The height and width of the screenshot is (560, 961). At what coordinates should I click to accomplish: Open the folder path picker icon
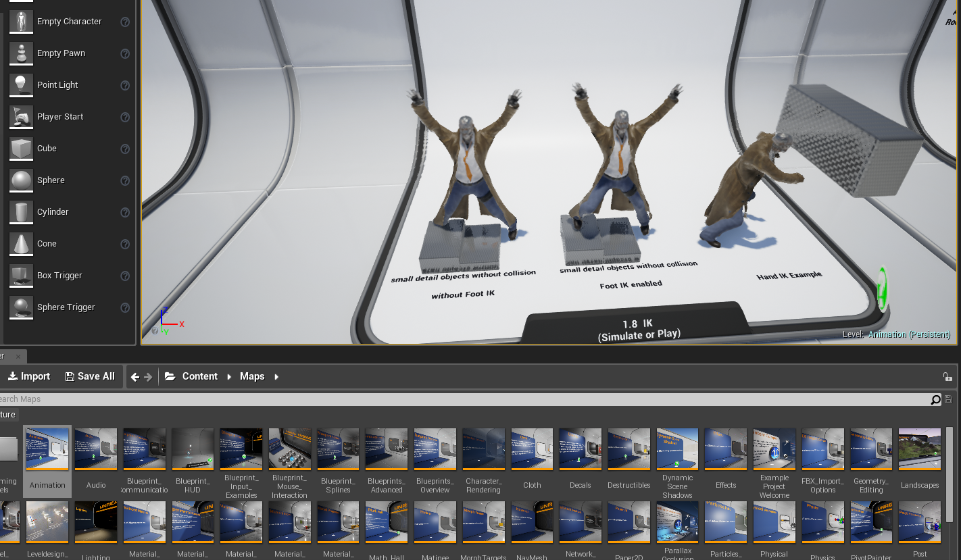pyautogui.click(x=170, y=376)
